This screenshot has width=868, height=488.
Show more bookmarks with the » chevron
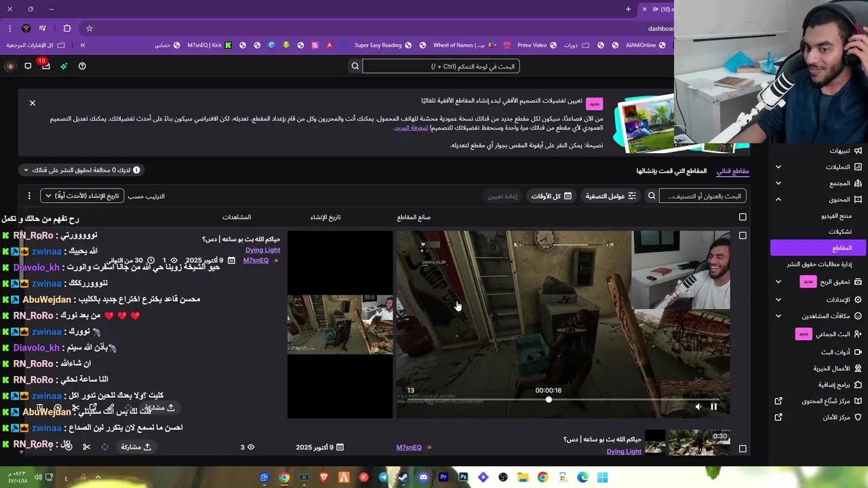tap(82, 45)
